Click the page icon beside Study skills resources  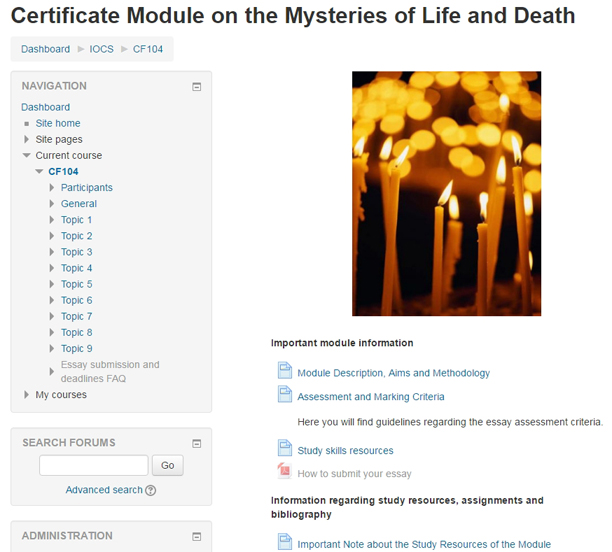(285, 448)
